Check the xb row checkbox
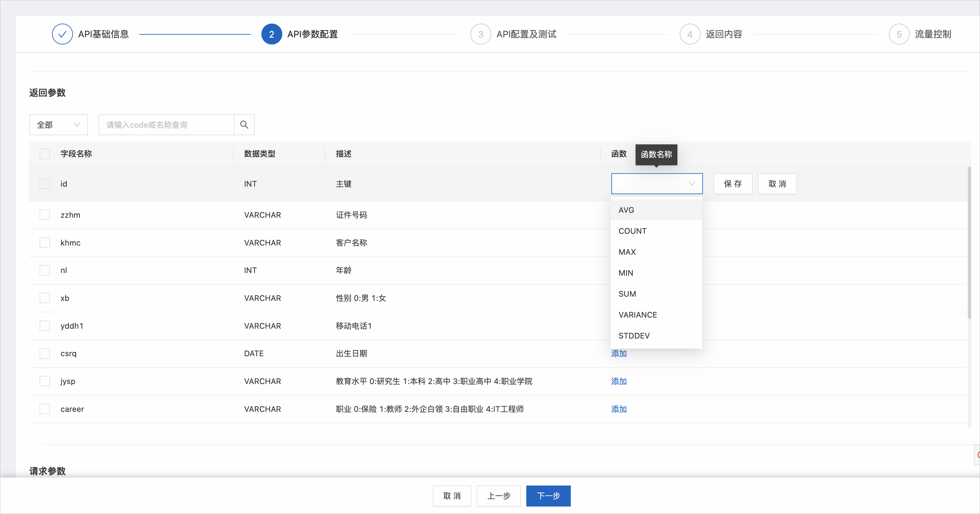Screen dimensions: 980x514 coord(45,298)
